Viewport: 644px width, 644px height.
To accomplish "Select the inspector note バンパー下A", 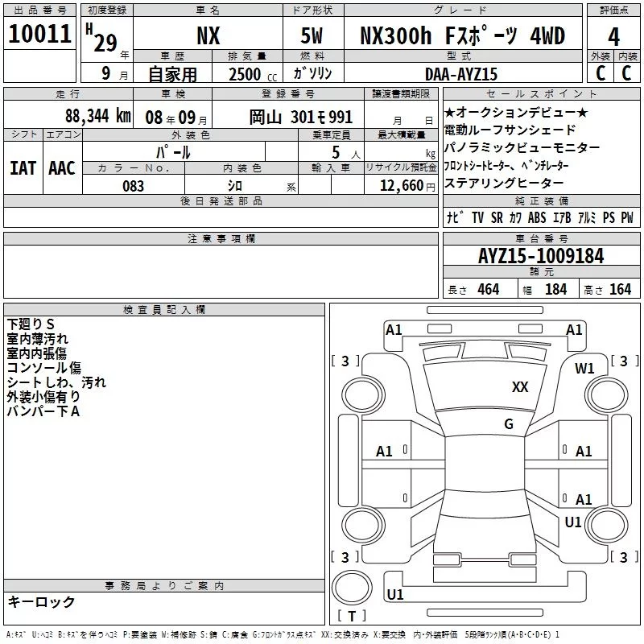I will (x=43, y=411).
